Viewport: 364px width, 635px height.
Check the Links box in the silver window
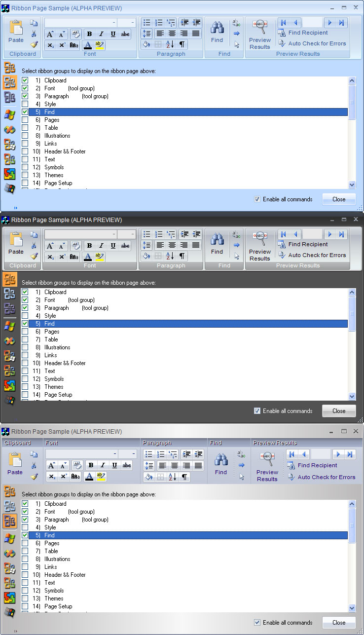pyautogui.click(x=25, y=567)
